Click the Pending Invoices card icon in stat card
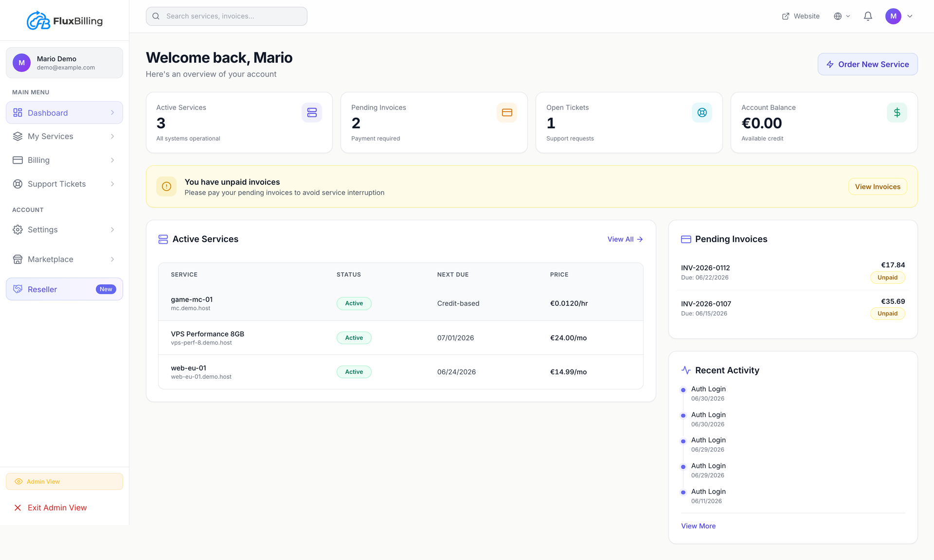The image size is (934, 560). click(x=507, y=112)
